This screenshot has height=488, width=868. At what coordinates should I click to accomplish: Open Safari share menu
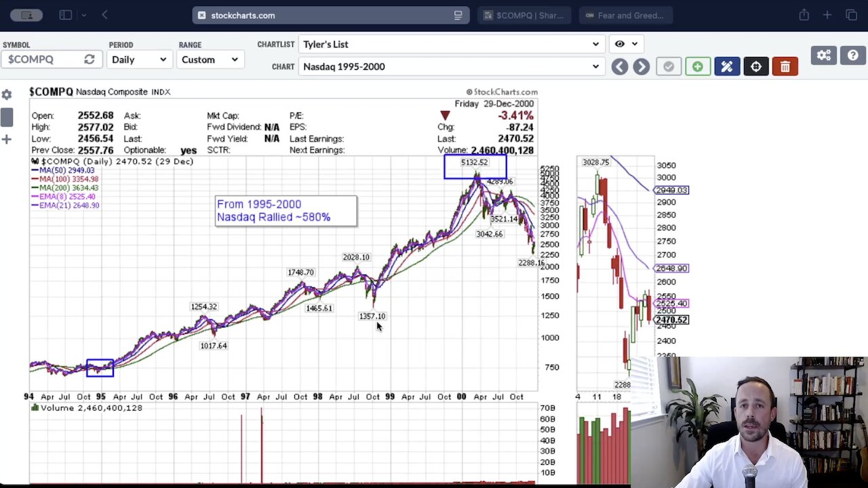click(804, 15)
